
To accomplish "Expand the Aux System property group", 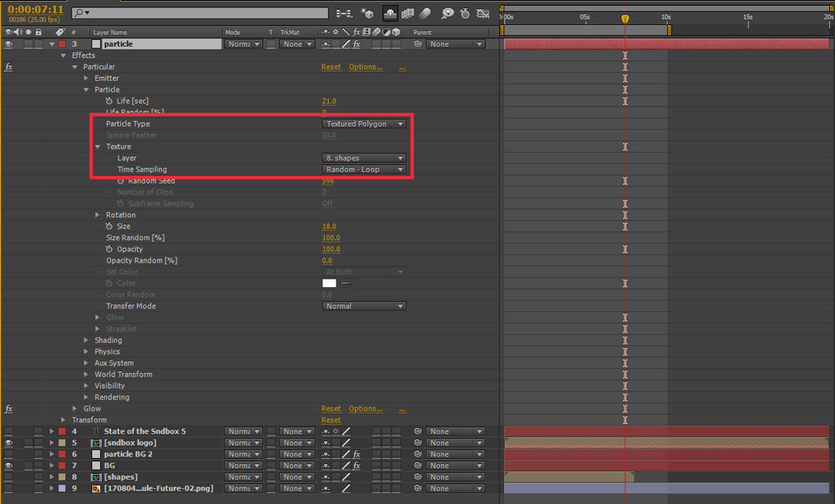I will tap(86, 363).
